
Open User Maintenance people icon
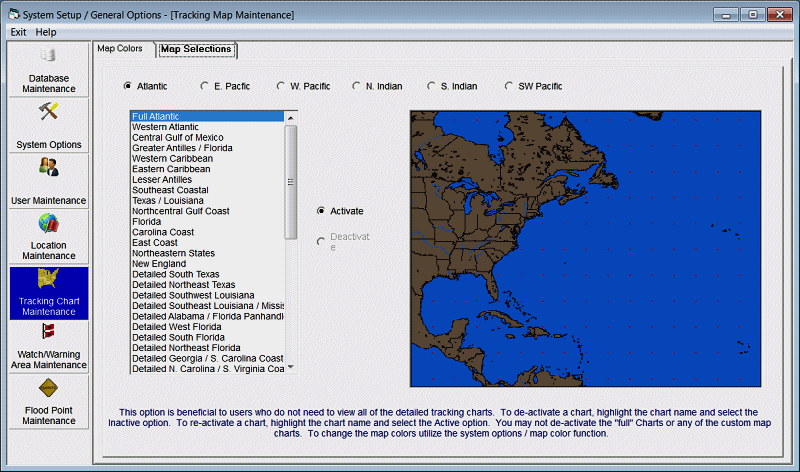tap(48, 168)
